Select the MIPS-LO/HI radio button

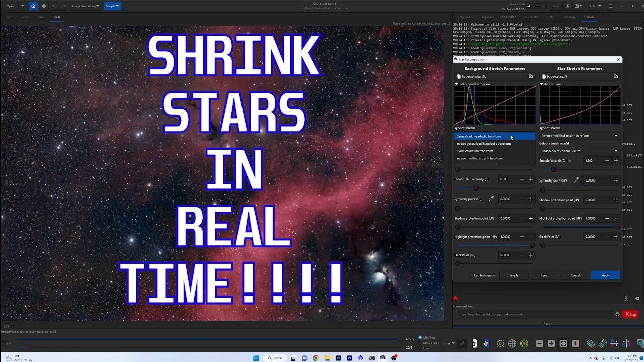421,343
